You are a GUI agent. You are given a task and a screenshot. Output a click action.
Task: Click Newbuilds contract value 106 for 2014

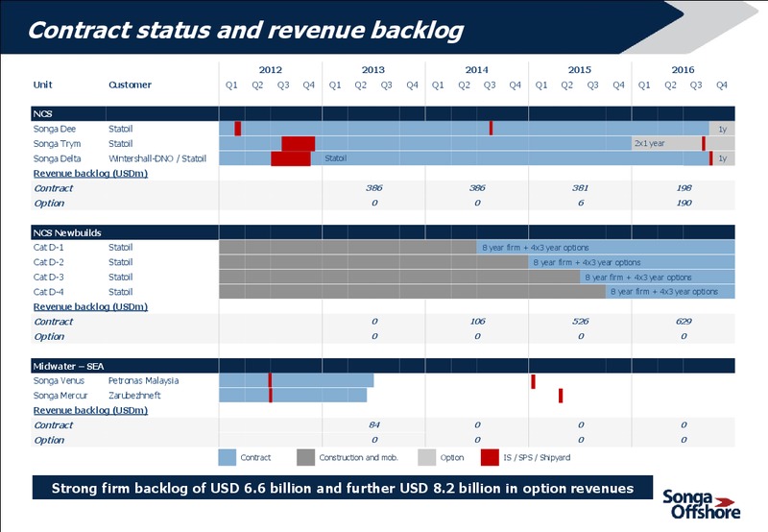click(x=477, y=322)
